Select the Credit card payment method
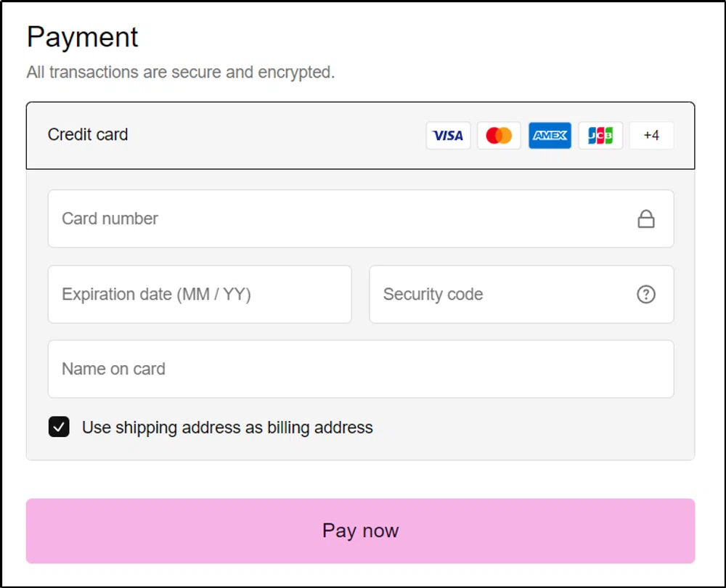The width and height of the screenshot is (726, 588). point(88,135)
